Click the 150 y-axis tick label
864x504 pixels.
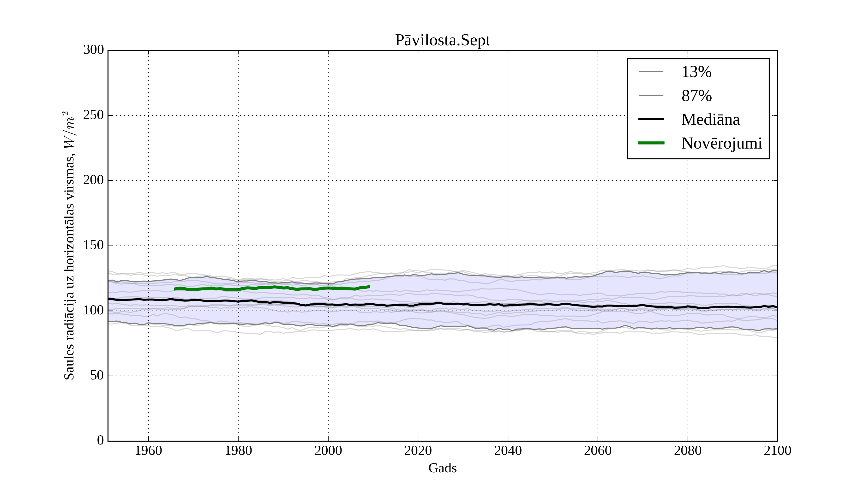[93, 245]
